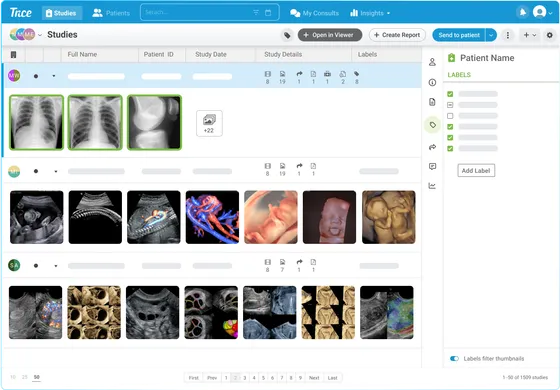This screenshot has width=560, height=390.
Task: Go to page 5
Action: click(x=263, y=378)
